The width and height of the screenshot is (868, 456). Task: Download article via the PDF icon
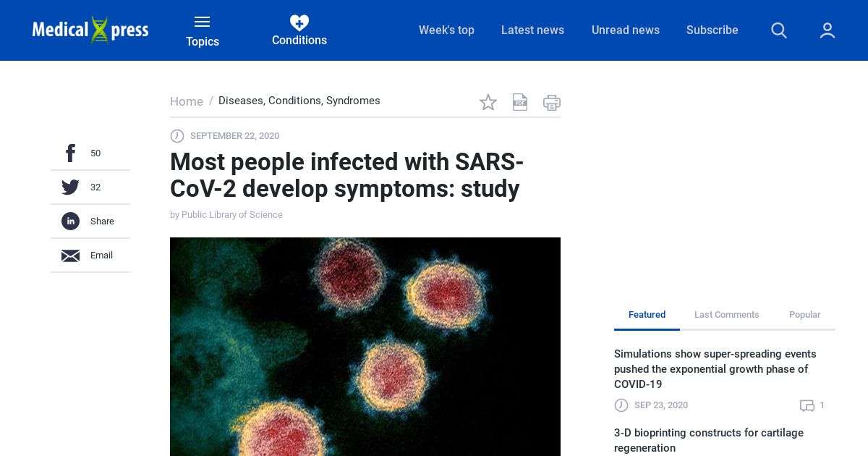520,102
